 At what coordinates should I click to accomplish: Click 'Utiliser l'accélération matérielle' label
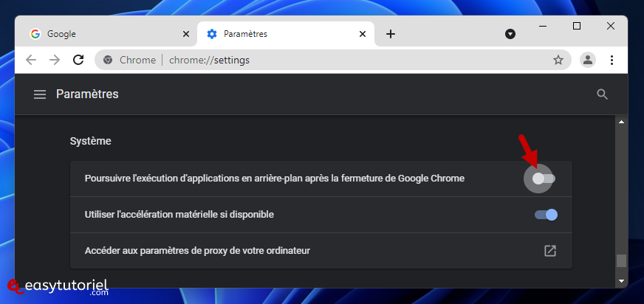tap(179, 215)
